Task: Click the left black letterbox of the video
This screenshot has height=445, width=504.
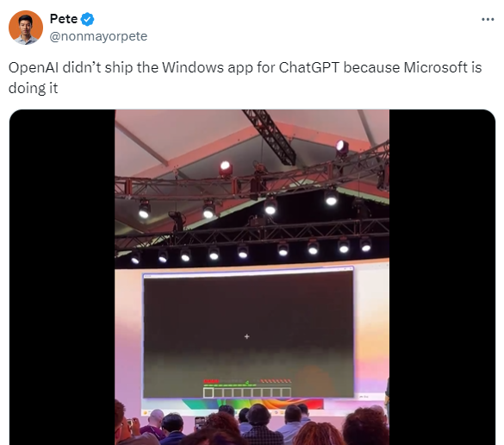Action: click(x=62, y=277)
